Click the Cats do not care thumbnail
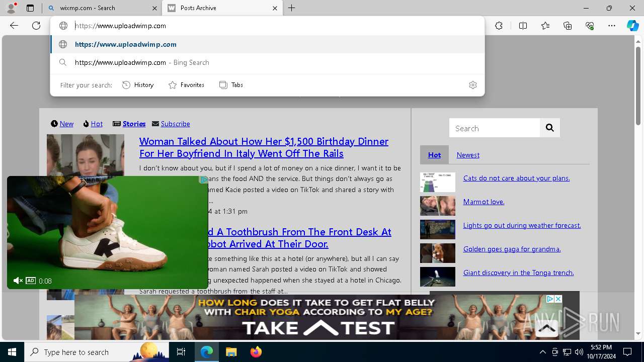The width and height of the screenshot is (644, 362). (438, 183)
